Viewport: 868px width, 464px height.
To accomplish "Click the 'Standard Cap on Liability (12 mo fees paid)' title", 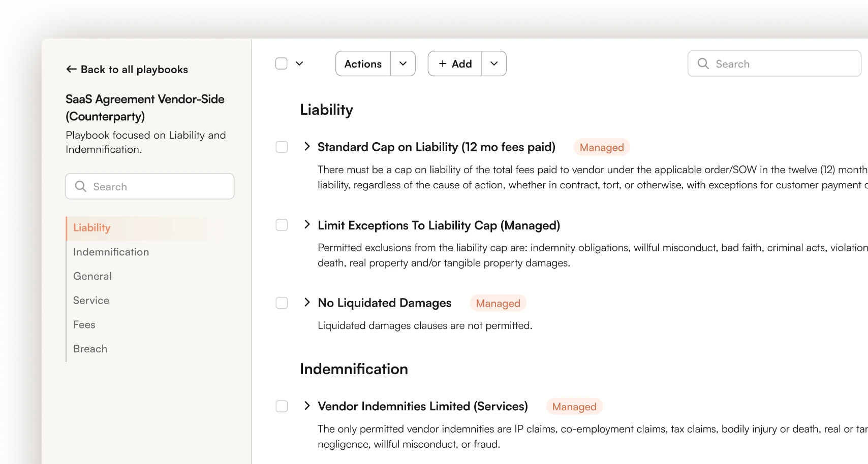I will pos(437,147).
